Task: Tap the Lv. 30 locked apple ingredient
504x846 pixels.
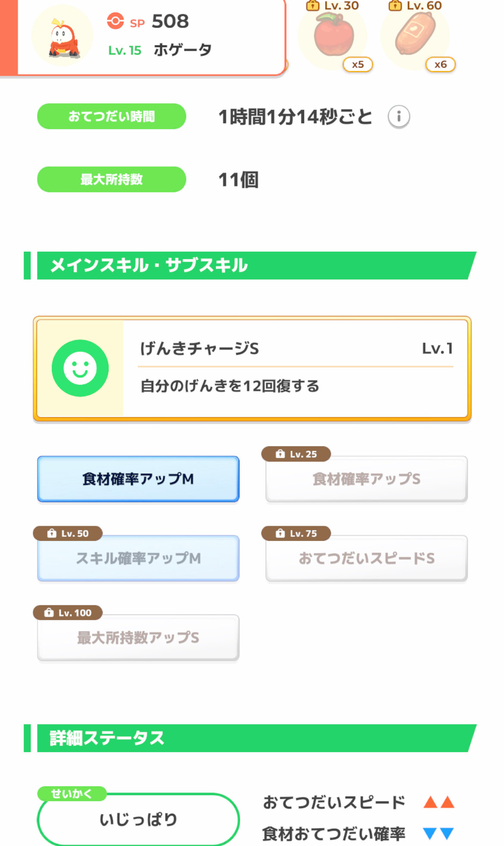Action: coord(333,35)
